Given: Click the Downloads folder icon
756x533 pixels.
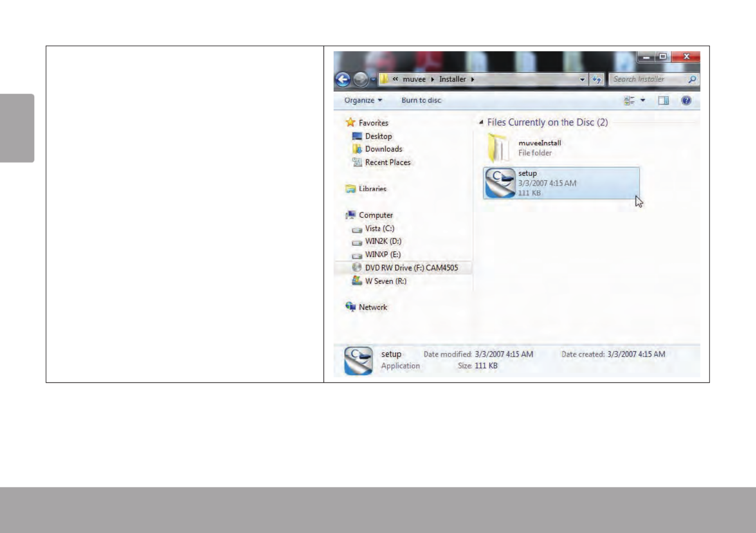Looking at the screenshot, I should [x=357, y=149].
